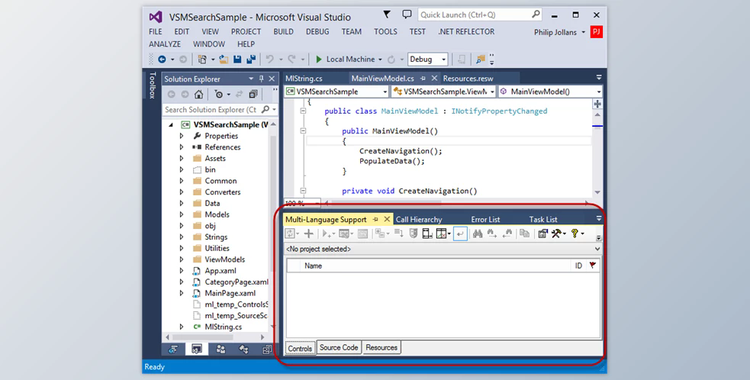
Task: Select MainPage.xaml in Solution Explorer
Action: pos(230,293)
